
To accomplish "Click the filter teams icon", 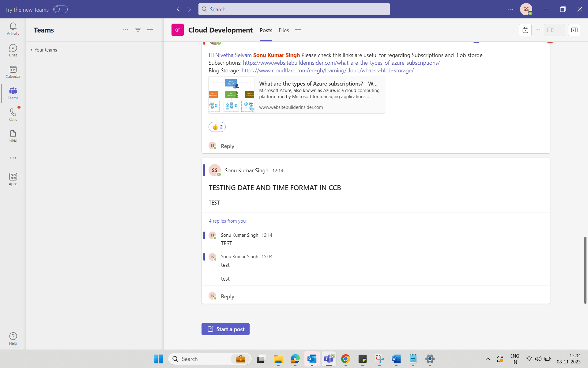I will click(138, 30).
